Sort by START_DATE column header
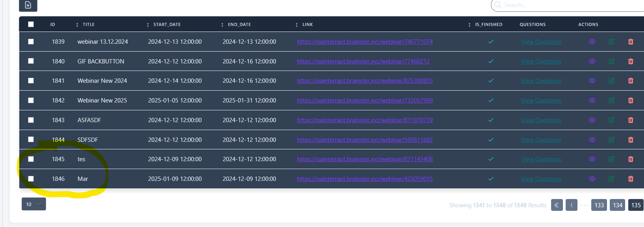The image size is (644, 227). click(x=167, y=24)
